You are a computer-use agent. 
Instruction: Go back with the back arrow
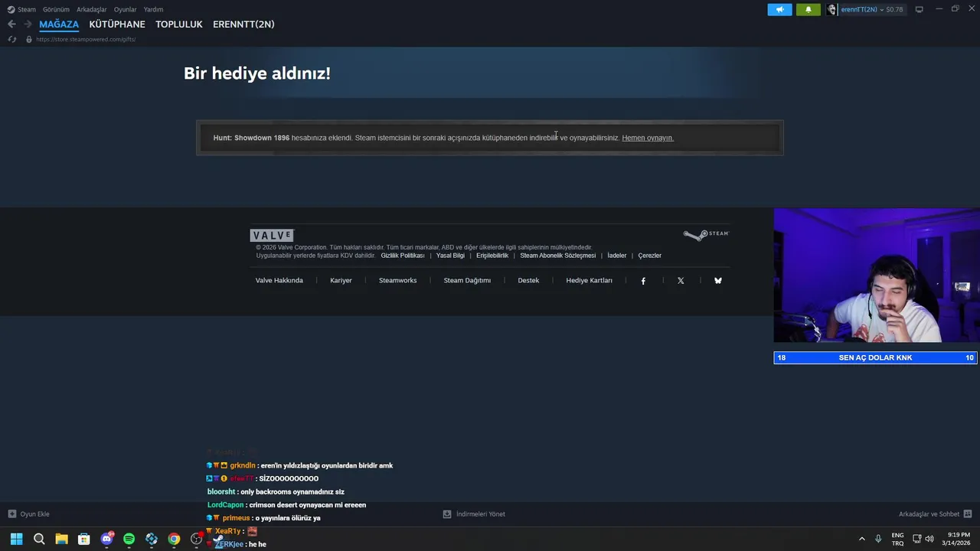tap(11, 24)
